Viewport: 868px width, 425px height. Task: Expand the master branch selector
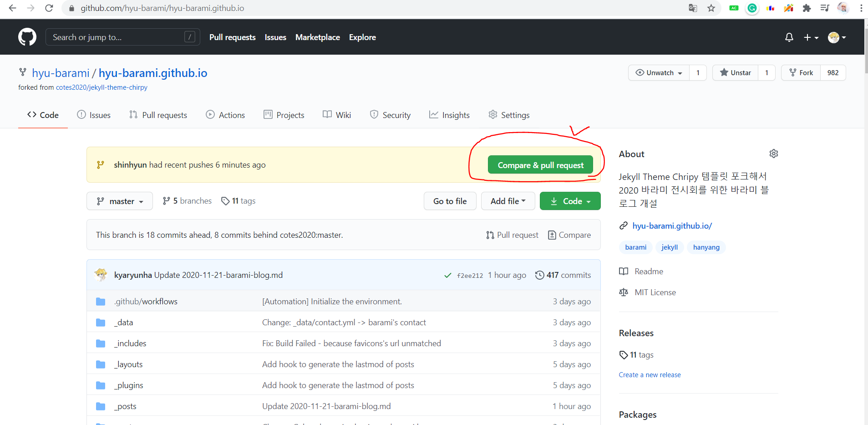(x=120, y=201)
